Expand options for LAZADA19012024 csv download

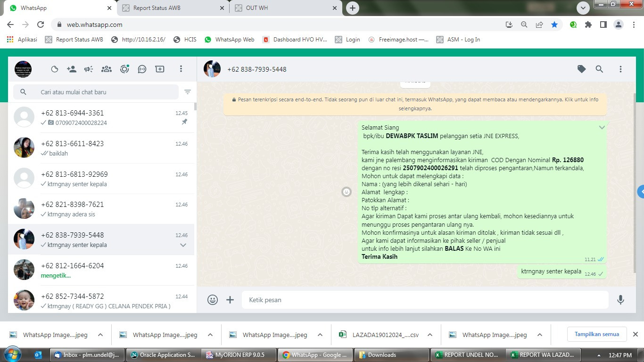430,335
